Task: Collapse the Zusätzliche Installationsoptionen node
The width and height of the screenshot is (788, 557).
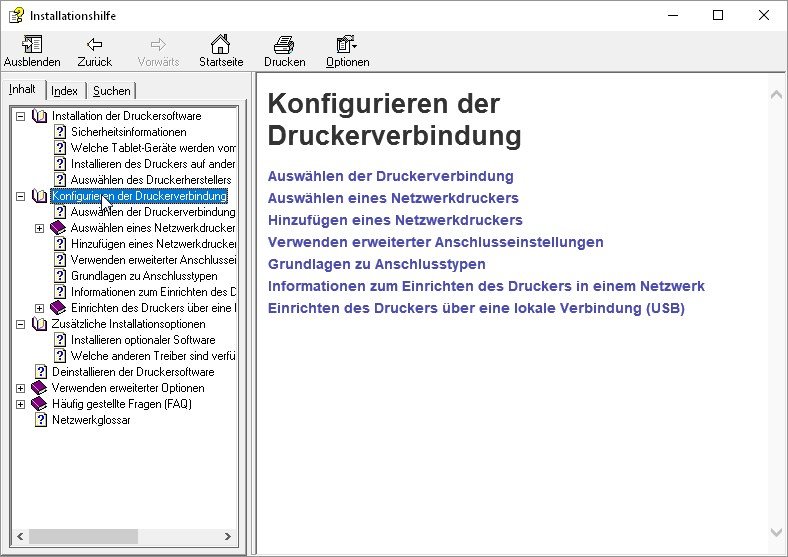Action: 21,324
